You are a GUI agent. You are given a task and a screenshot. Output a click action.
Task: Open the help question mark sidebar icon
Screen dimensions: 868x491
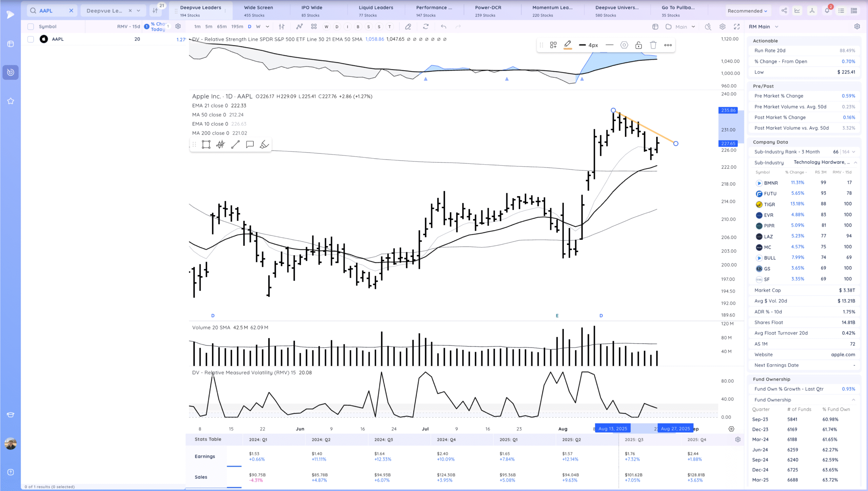[11, 472]
